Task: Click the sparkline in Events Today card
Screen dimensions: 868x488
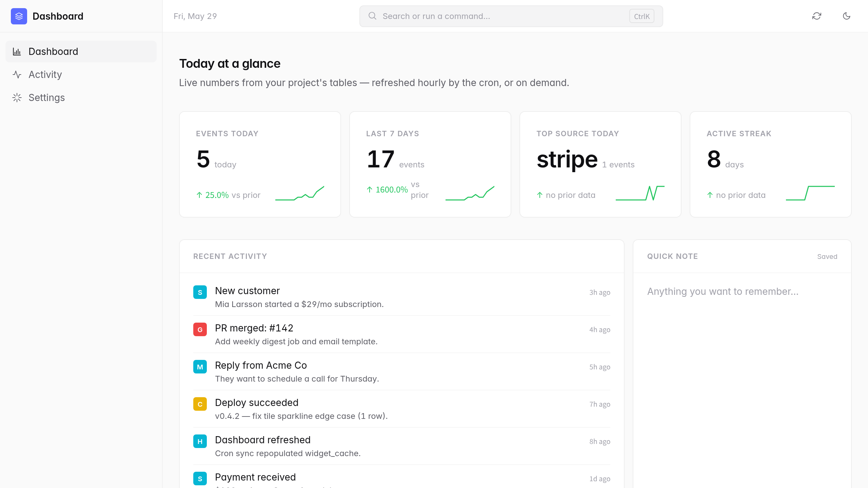Action: (300, 193)
